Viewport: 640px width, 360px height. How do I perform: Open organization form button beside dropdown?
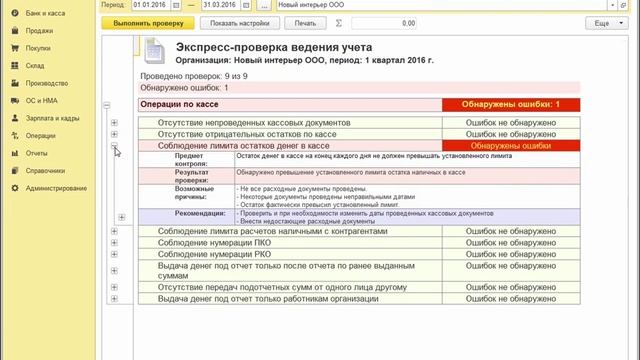(623, 5)
